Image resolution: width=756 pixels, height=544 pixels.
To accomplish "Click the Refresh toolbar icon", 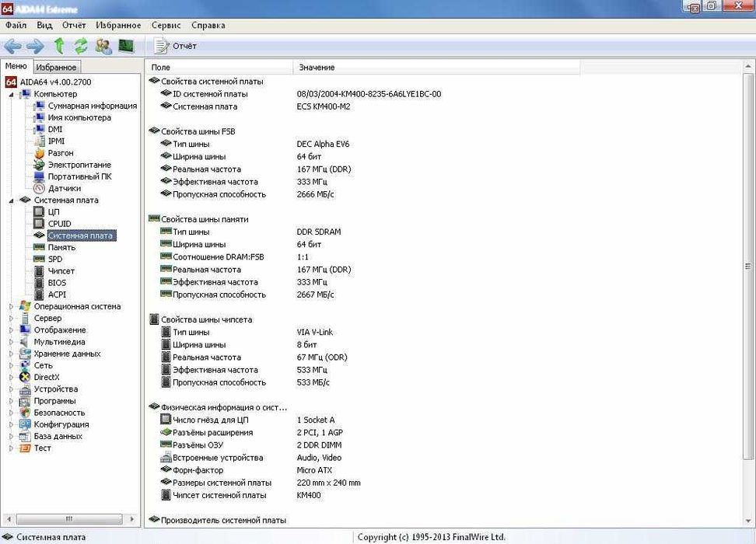I will pos(81,46).
